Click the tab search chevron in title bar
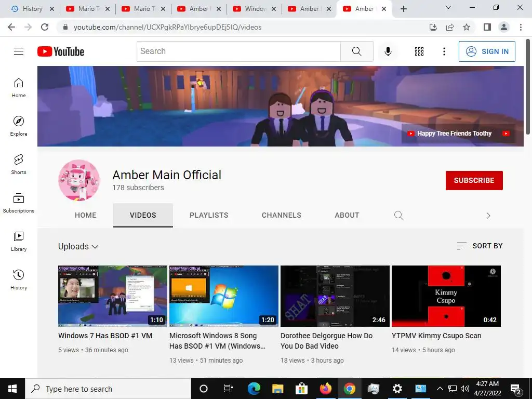 pos(448,7)
